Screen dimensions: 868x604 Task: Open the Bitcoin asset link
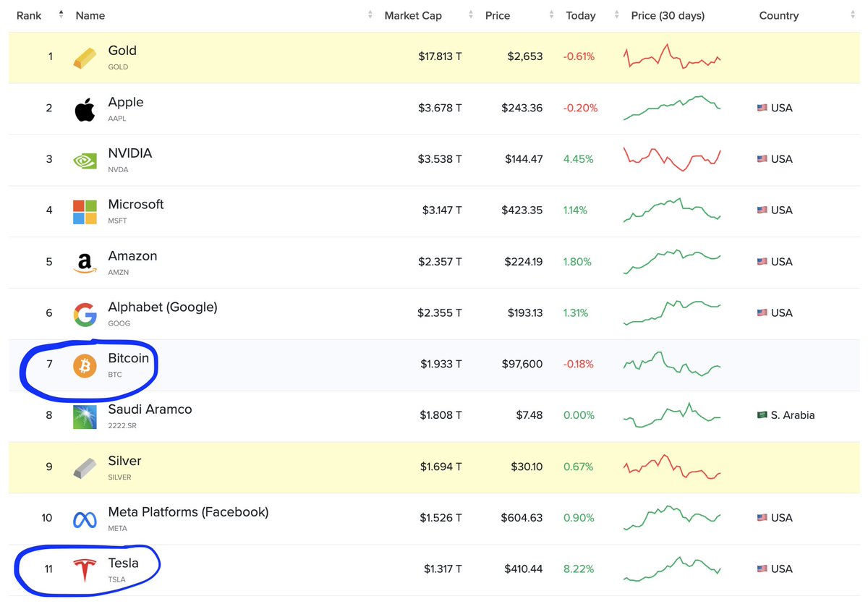129,358
